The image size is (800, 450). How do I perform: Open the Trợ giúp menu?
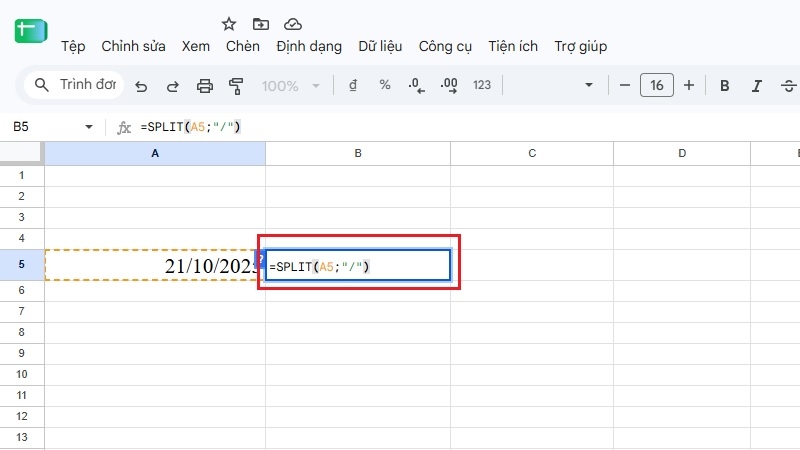pos(581,46)
